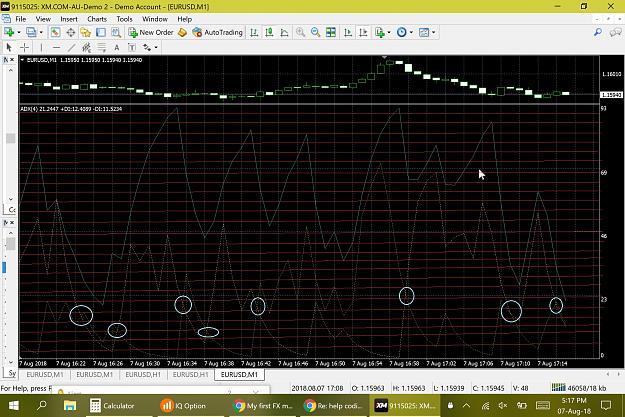Show hidden system tray icons chevron
Screen dimensions: 625x417
466,405
